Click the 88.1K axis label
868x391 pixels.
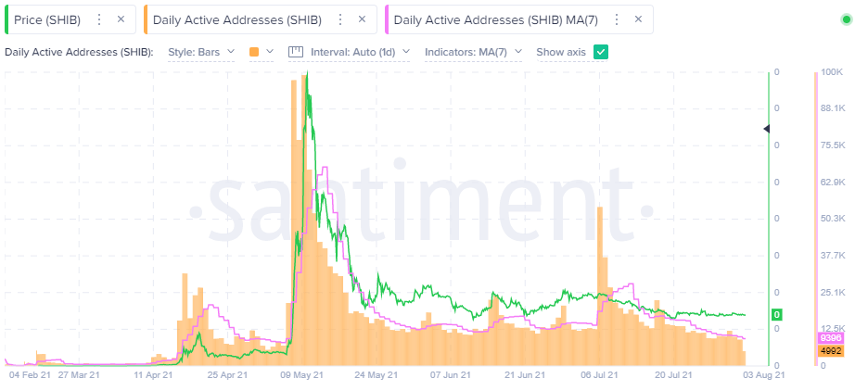tap(832, 108)
